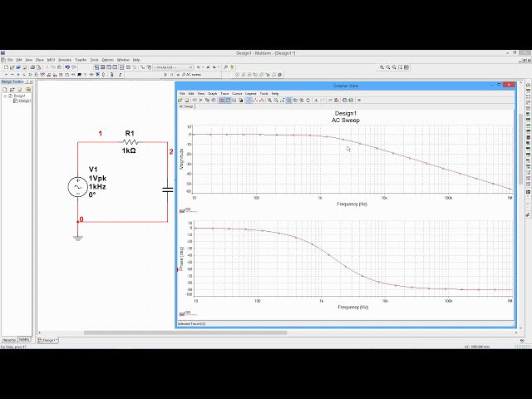Open a file via the main toolbar folder icon

[x=12, y=67]
